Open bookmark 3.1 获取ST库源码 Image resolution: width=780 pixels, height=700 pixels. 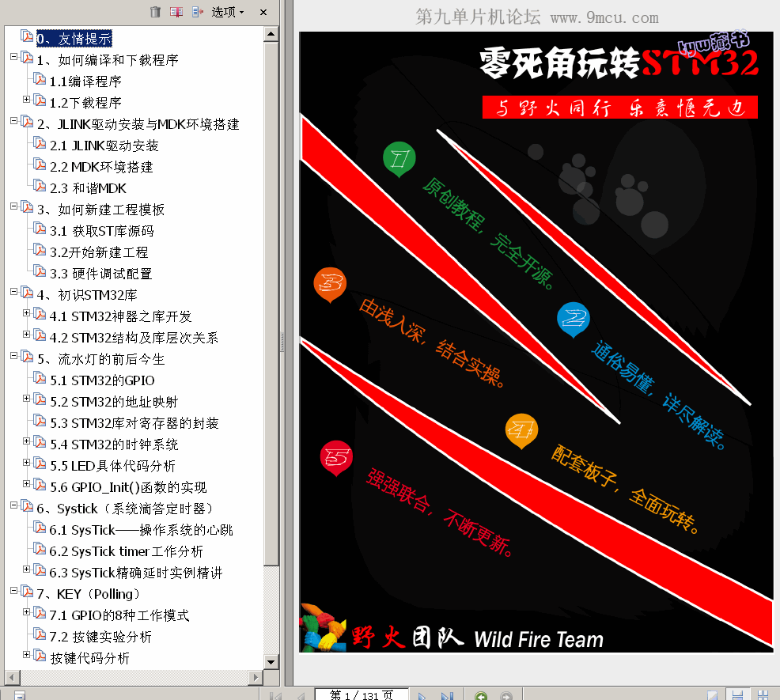101,231
